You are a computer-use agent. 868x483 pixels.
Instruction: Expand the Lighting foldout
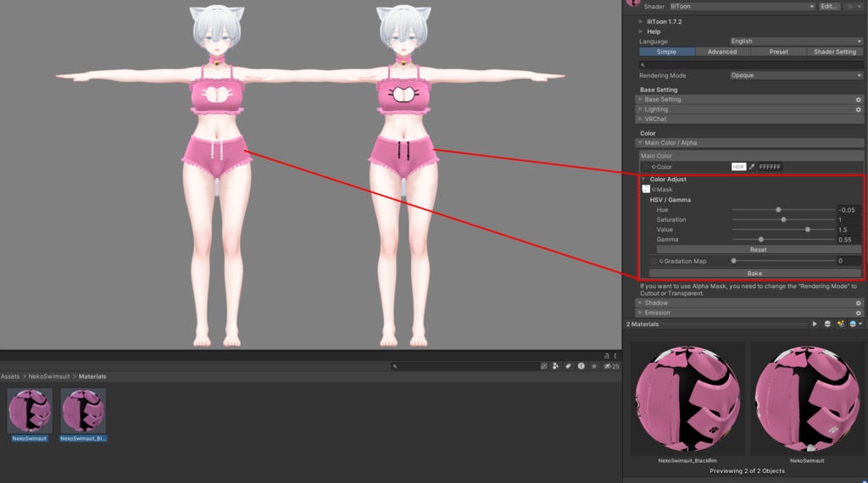(x=641, y=109)
